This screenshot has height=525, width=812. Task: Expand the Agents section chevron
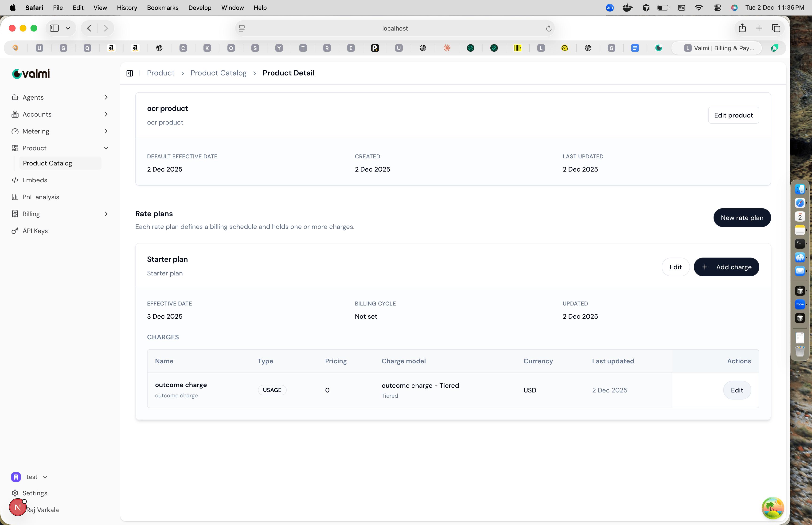(x=106, y=98)
